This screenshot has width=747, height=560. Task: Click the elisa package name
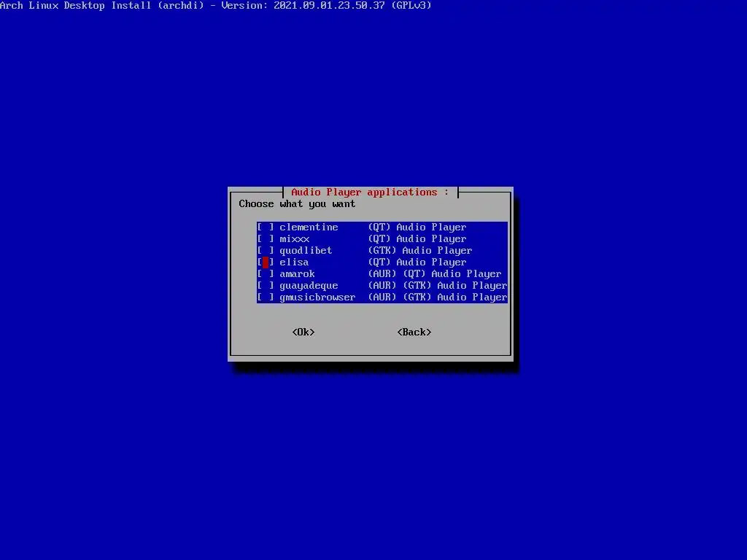pyautogui.click(x=294, y=262)
